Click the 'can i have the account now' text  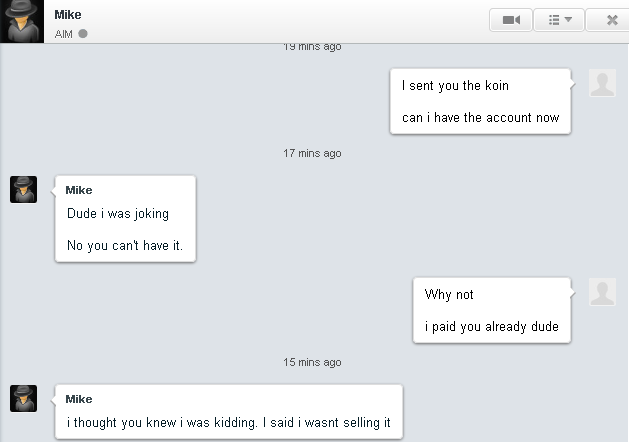coord(480,117)
